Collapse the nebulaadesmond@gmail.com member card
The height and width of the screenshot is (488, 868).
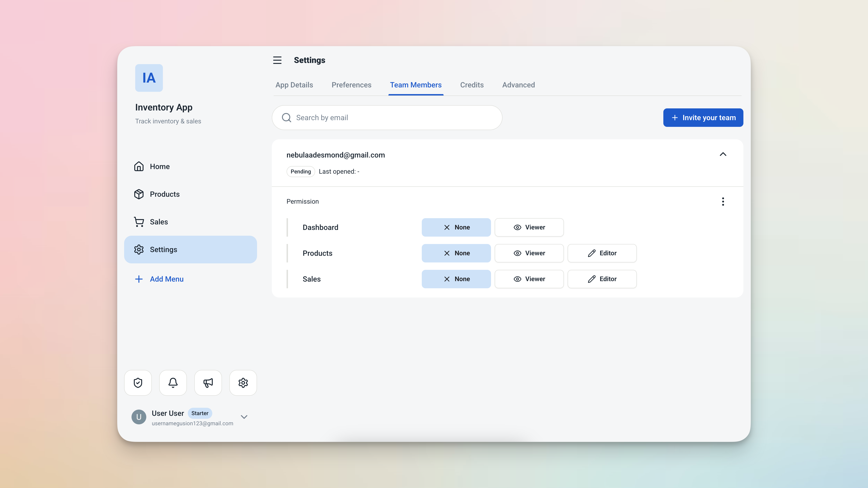(723, 154)
